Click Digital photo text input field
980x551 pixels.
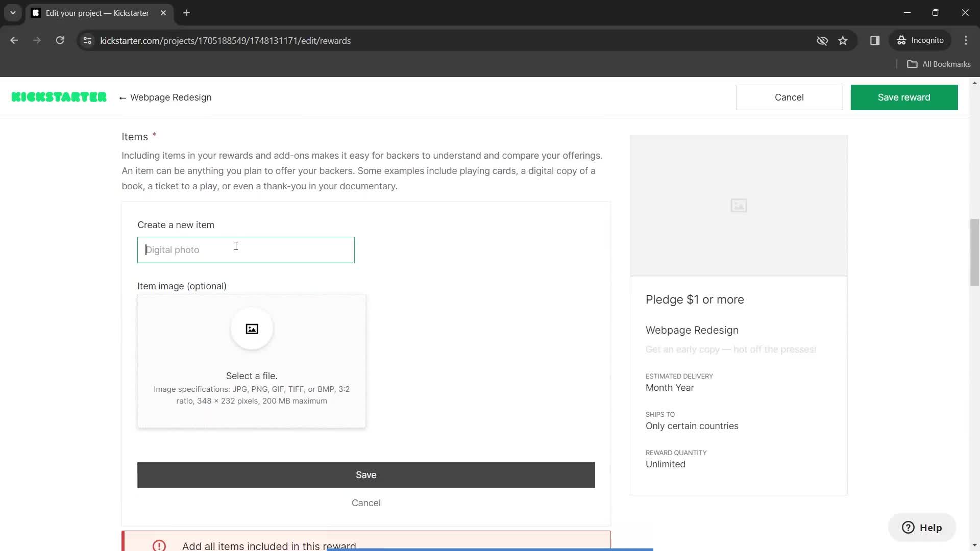tap(246, 249)
